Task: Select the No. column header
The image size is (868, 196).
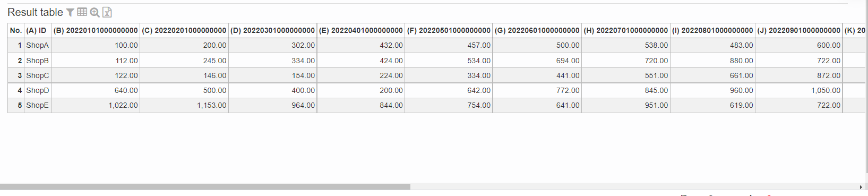Action: (x=16, y=30)
